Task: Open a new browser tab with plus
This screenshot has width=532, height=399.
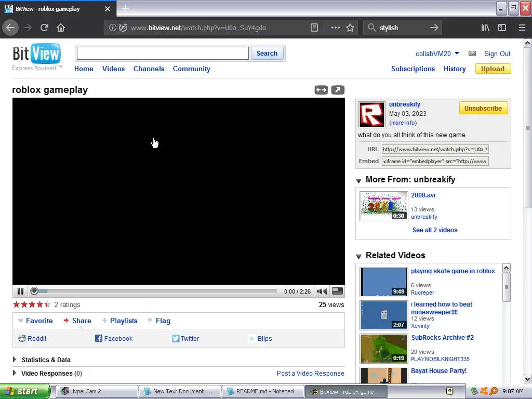Action: pos(125,8)
